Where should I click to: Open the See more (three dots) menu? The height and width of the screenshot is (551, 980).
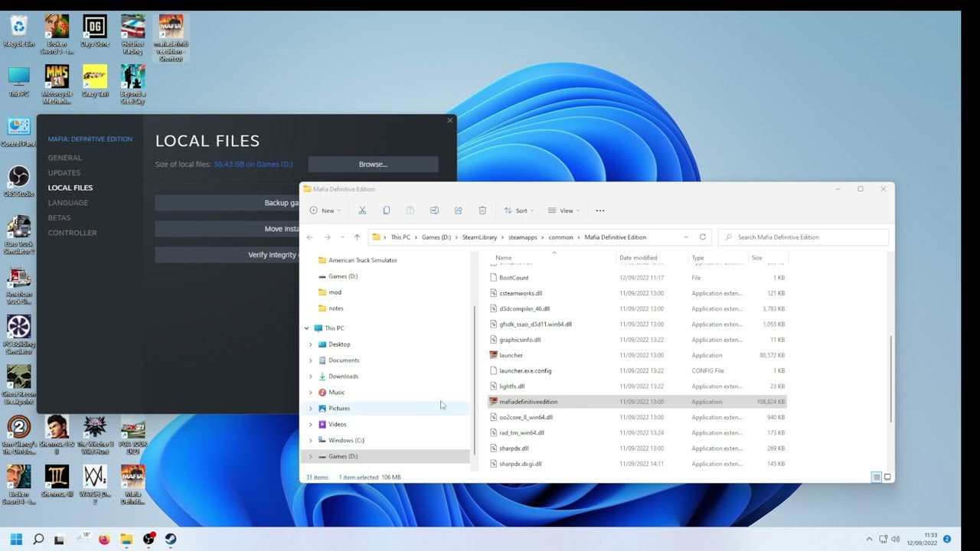pyautogui.click(x=600, y=210)
